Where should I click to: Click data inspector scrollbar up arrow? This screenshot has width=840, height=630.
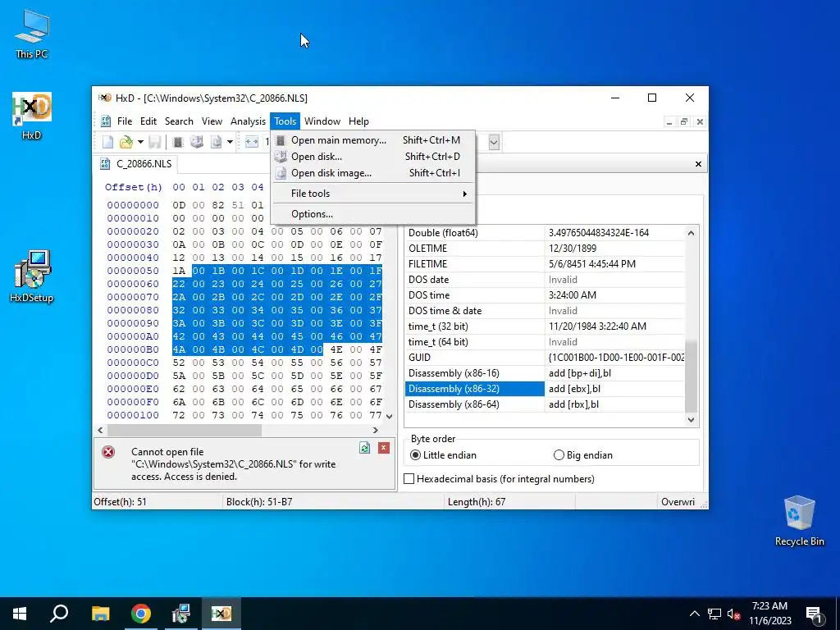pos(691,232)
